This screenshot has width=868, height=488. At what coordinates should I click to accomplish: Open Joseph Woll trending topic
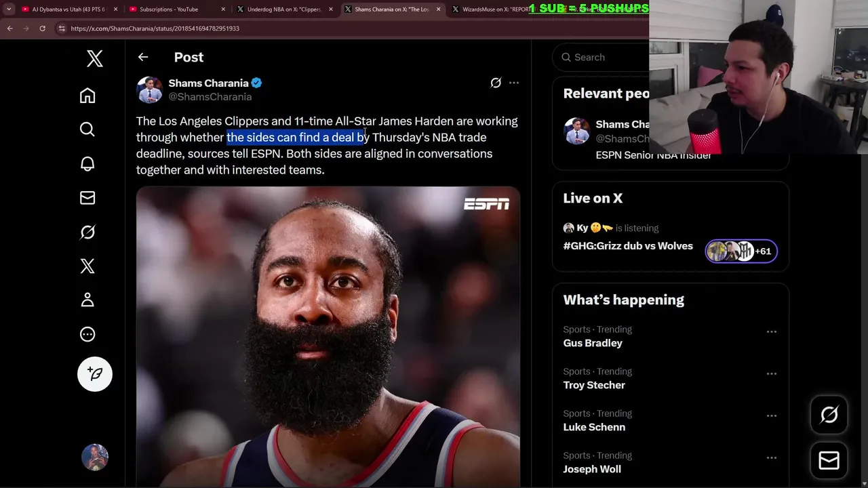(x=592, y=469)
